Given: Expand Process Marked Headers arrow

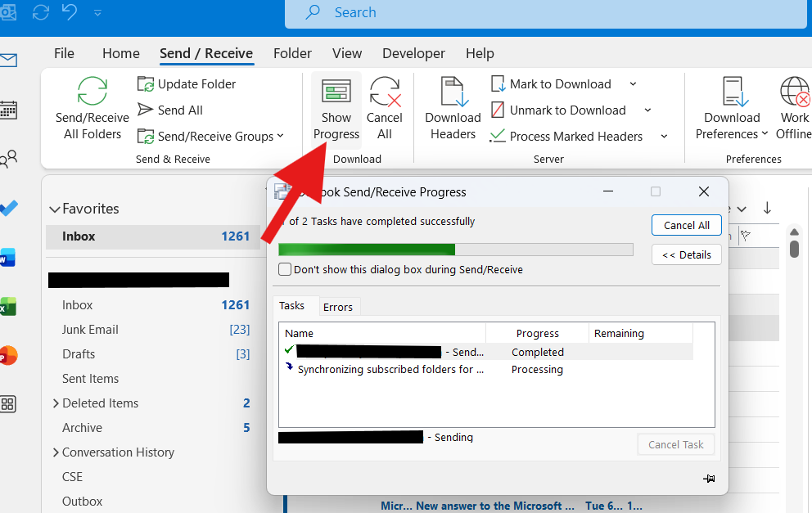Looking at the screenshot, I should [664, 136].
